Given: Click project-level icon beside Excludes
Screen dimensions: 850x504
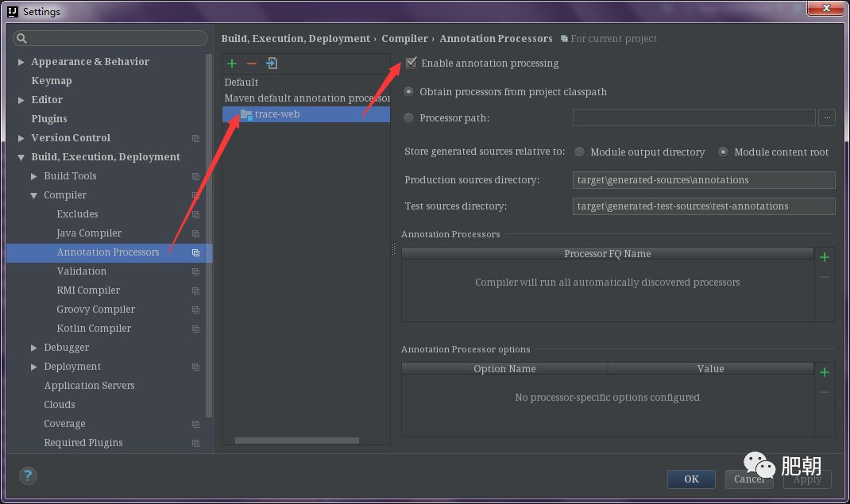Looking at the screenshot, I should click(195, 214).
